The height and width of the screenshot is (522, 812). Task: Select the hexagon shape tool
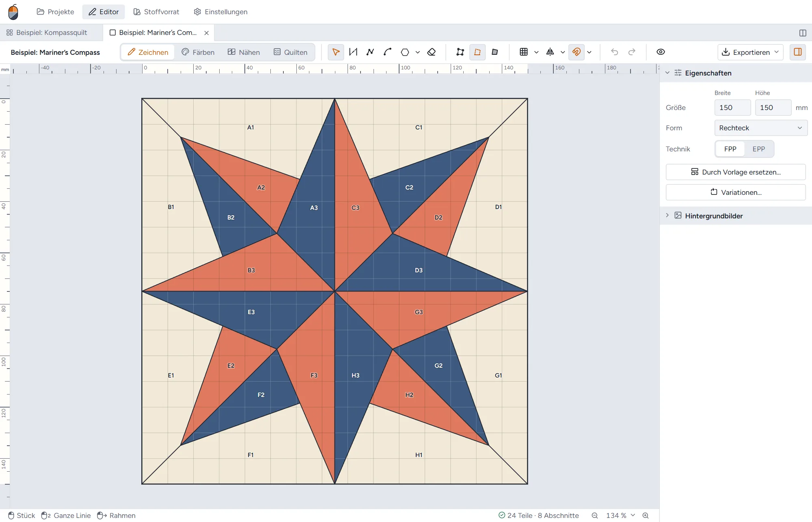pos(405,52)
